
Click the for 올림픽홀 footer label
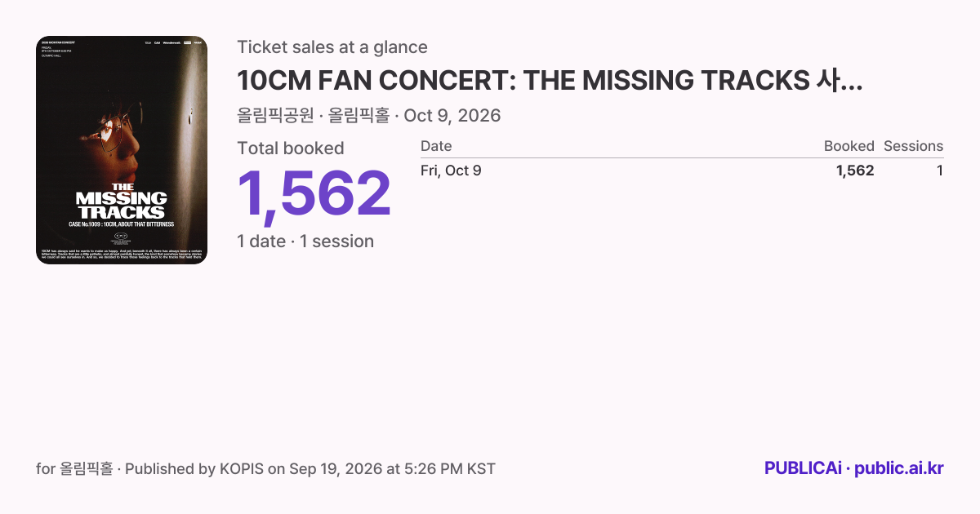coord(74,469)
